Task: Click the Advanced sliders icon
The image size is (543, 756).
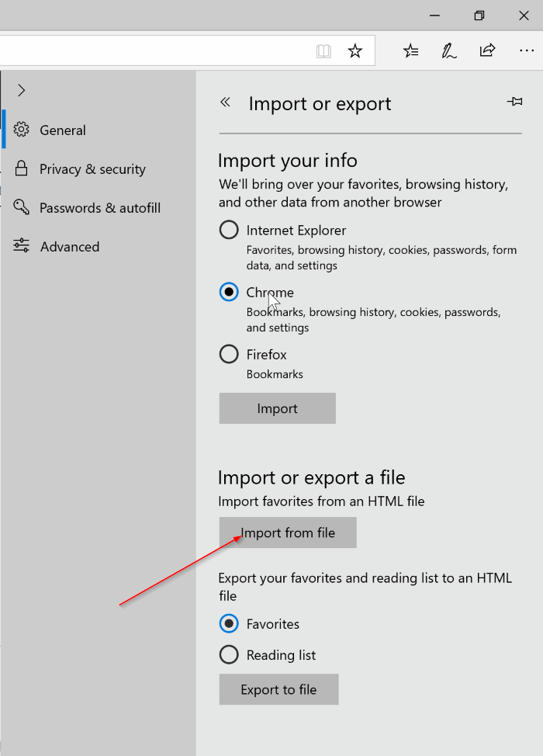Action: pos(21,245)
